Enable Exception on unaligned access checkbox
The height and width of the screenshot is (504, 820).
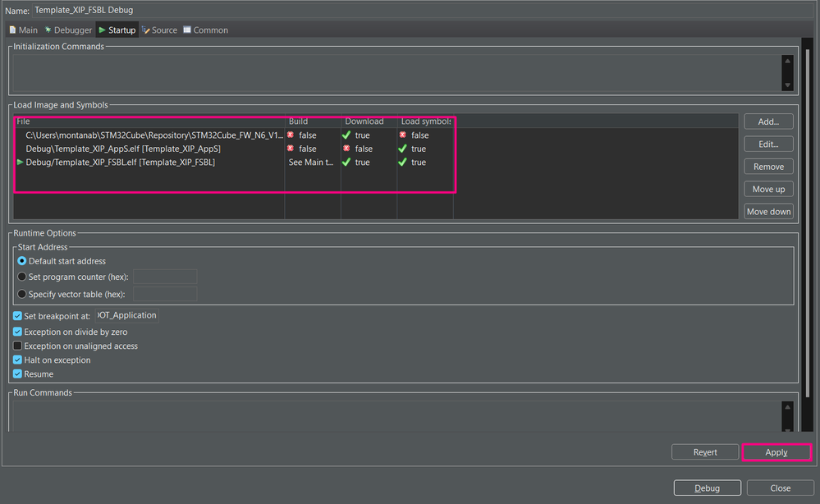(17, 346)
